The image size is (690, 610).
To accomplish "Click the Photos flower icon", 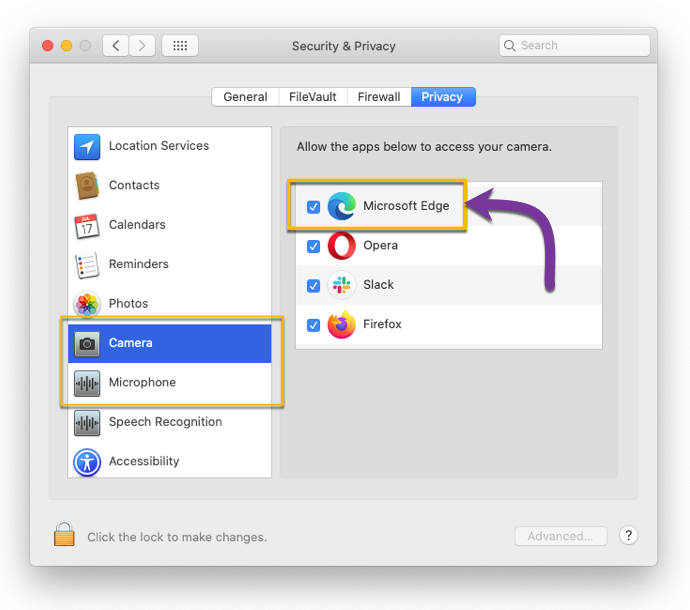I will click(x=87, y=304).
